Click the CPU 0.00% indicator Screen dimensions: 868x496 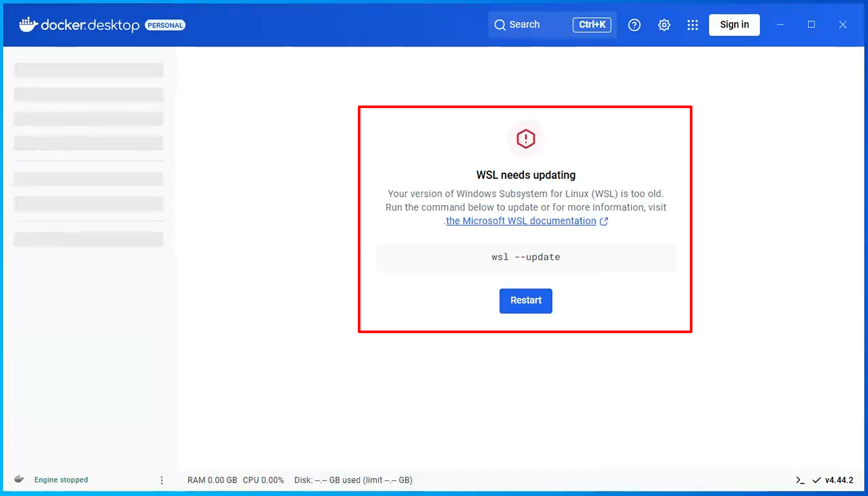[x=263, y=480]
